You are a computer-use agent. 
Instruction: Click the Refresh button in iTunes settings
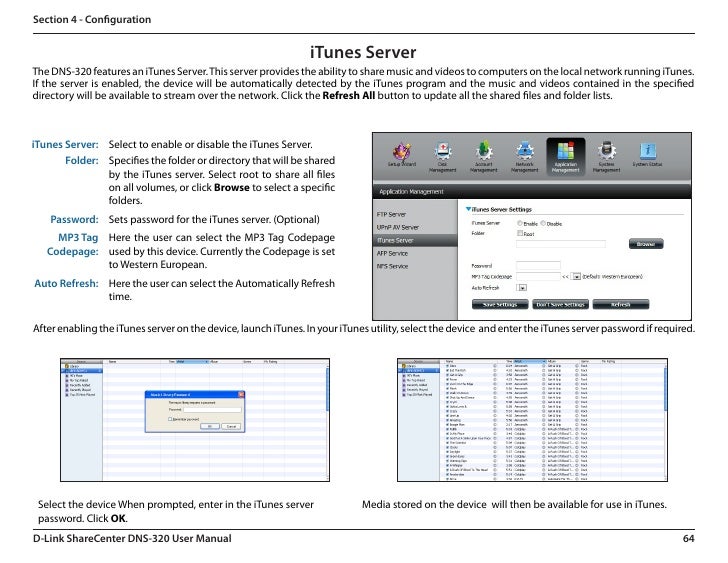pyautogui.click(x=621, y=304)
